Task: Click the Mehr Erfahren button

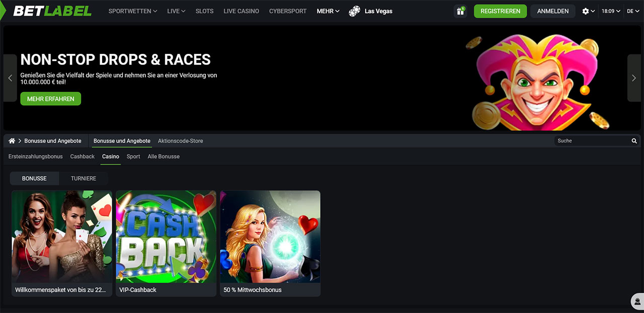Action: point(50,99)
